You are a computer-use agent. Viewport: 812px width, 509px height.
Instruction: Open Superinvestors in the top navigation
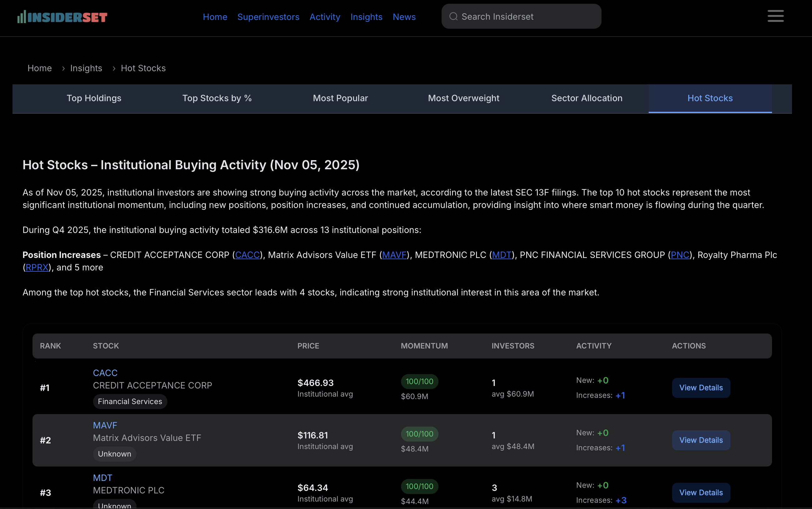[268, 17]
